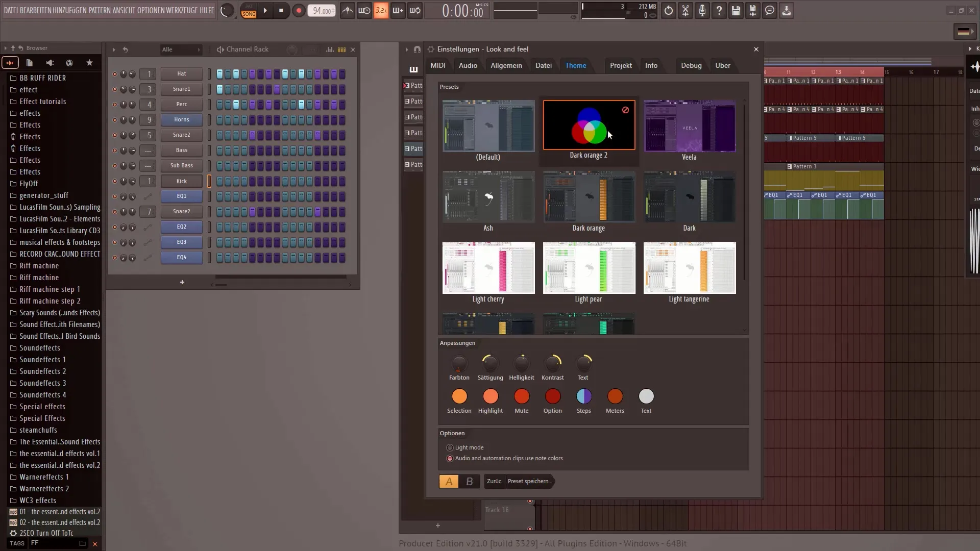
Task: Click the Audio tab in settings
Action: click(x=468, y=65)
